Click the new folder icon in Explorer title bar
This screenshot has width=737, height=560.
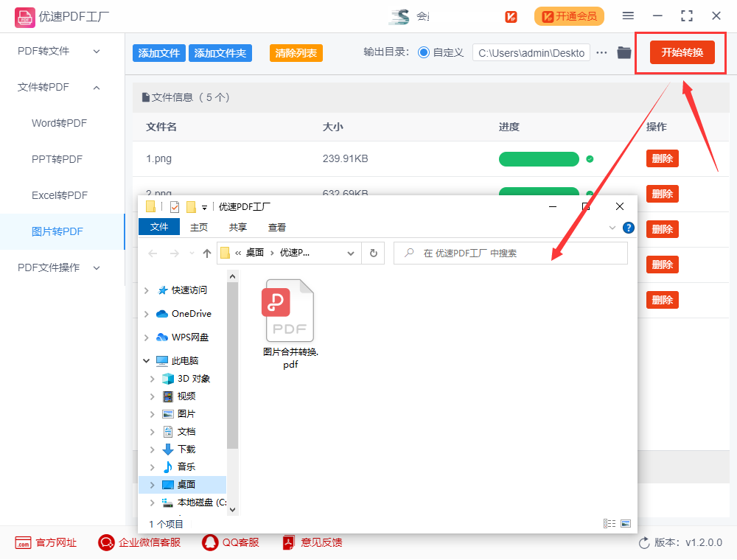(x=191, y=207)
